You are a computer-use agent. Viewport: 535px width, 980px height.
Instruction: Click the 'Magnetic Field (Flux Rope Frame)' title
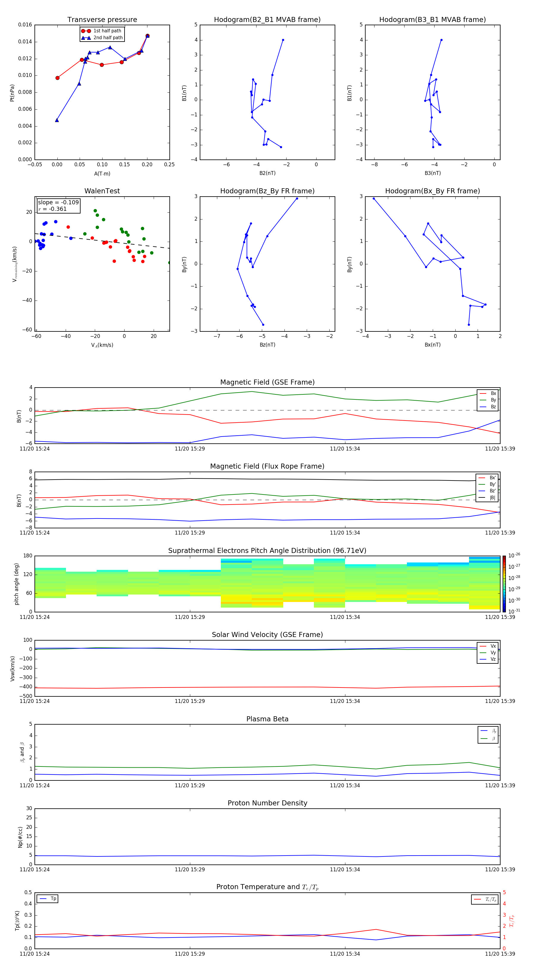267,467
